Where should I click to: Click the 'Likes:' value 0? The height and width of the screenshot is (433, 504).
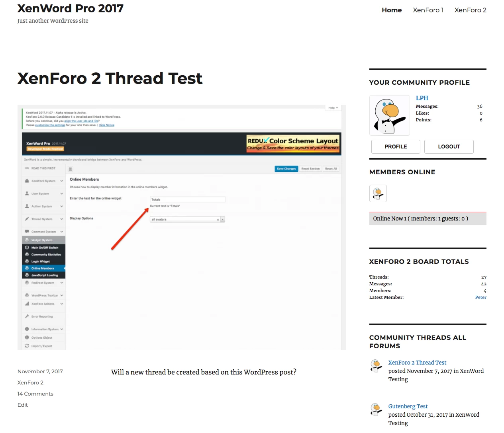[x=481, y=113]
